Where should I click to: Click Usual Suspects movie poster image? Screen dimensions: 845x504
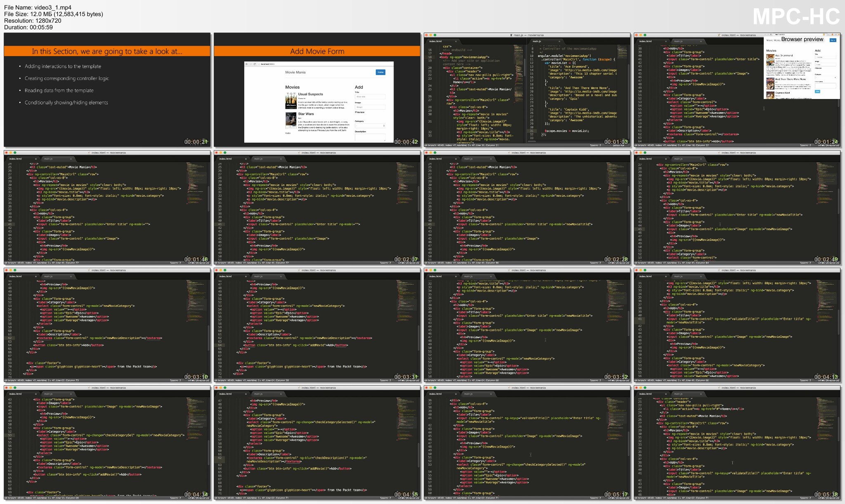pos(290,101)
